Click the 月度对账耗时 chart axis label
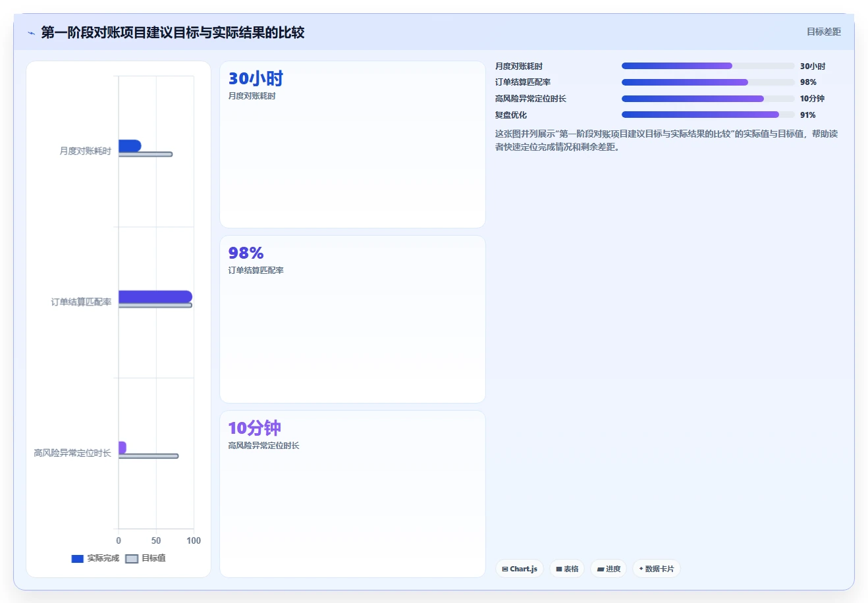Viewport: 868px width, 603px height. point(86,151)
